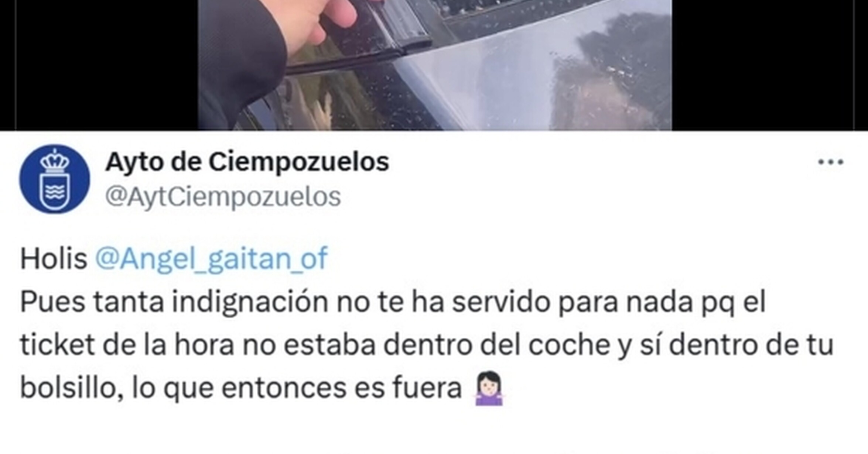Click the phrase "ticket de la hora"
The width and height of the screenshot is (868, 454).
tap(127, 345)
